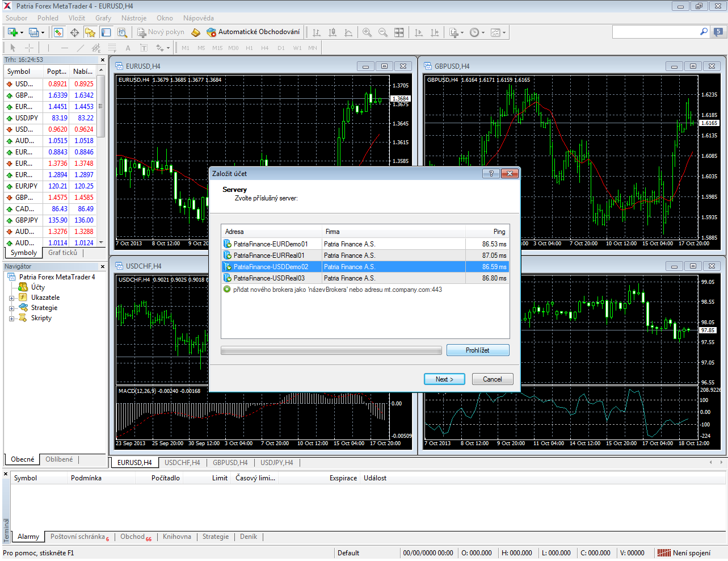
Task: Click Next in Založit účet dialog
Action: [444, 379]
